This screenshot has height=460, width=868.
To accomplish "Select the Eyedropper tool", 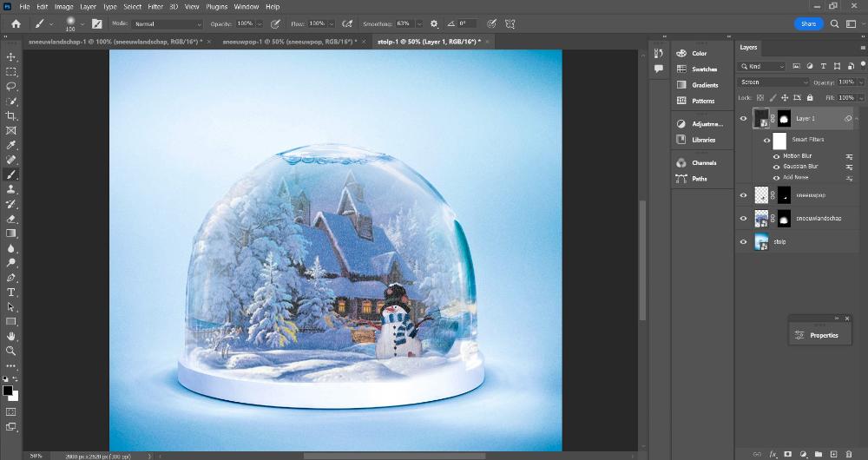I will click(x=11, y=145).
